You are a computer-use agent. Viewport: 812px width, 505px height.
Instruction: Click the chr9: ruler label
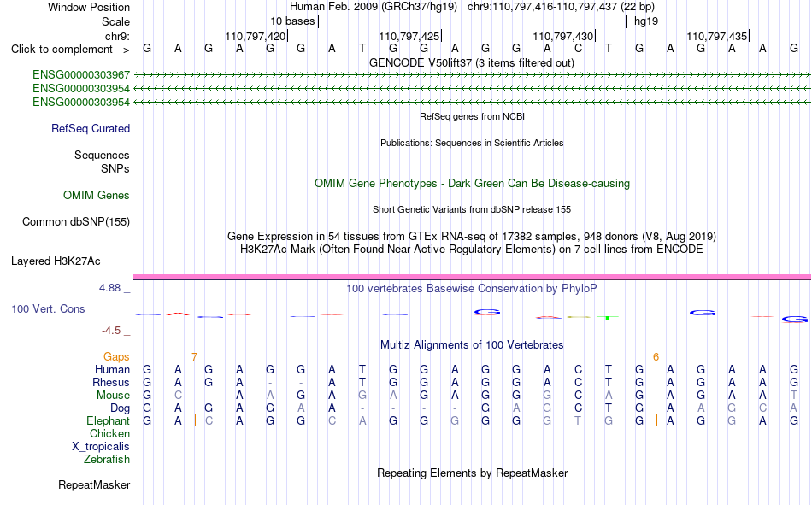(117, 36)
